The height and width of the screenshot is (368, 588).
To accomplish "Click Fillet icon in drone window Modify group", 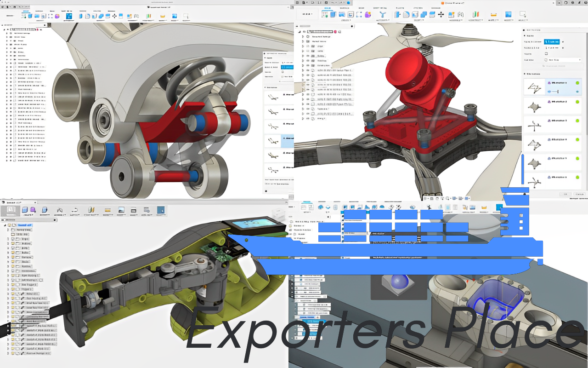I will (406, 15).
